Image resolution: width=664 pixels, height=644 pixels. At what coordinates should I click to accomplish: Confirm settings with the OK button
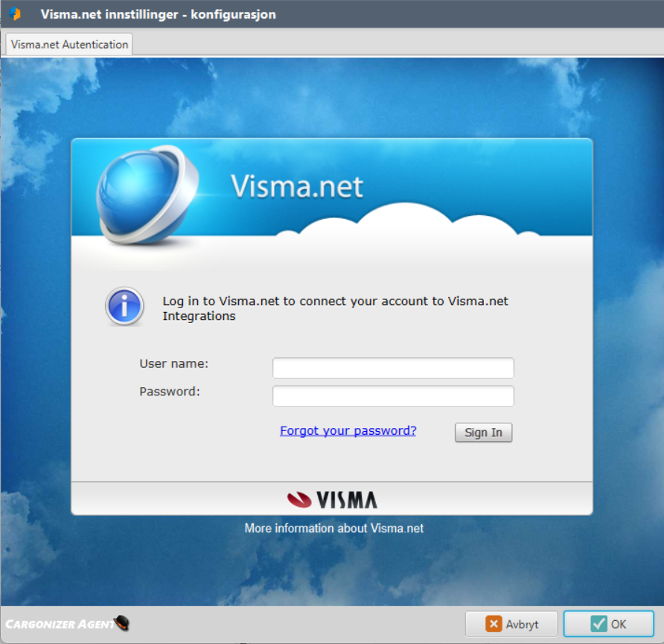[x=609, y=624]
